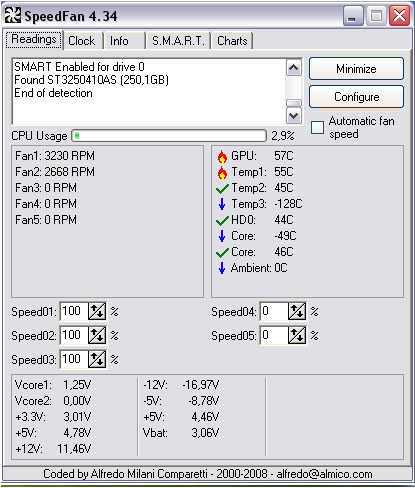Click the 'Fan1: 3230 RPM' reading
This screenshot has width=415, height=488.
(55, 156)
